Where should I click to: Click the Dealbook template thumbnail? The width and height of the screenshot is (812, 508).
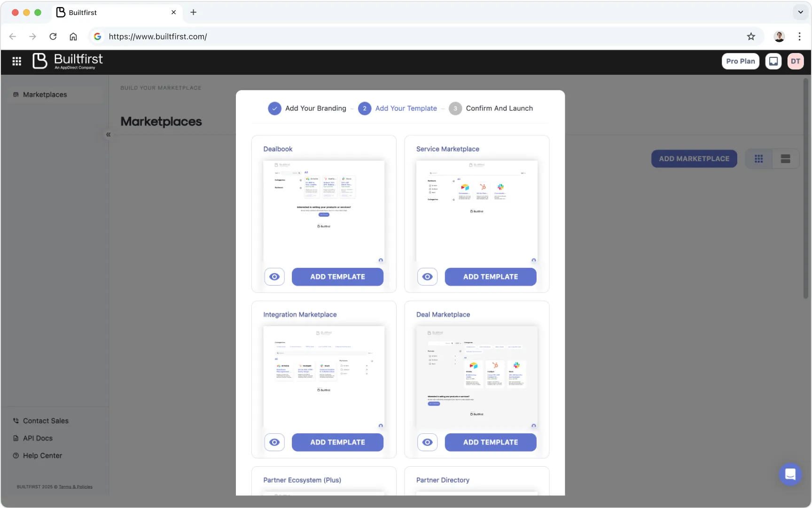click(x=324, y=211)
